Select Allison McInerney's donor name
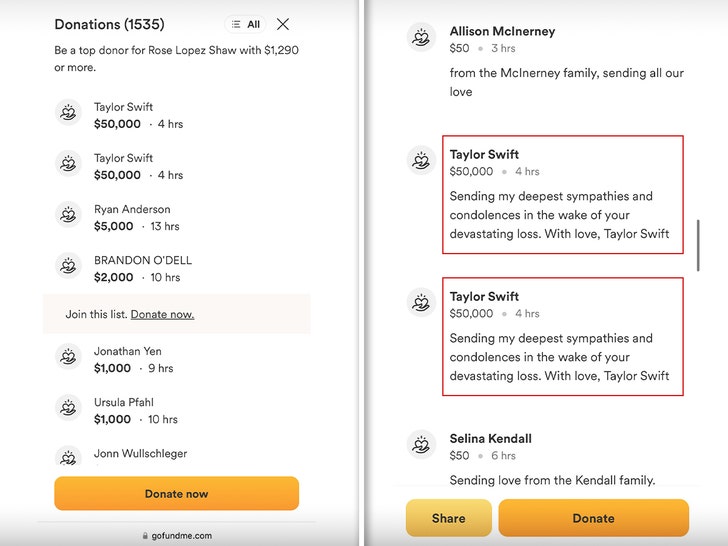The width and height of the screenshot is (728, 546). pyautogui.click(x=502, y=31)
